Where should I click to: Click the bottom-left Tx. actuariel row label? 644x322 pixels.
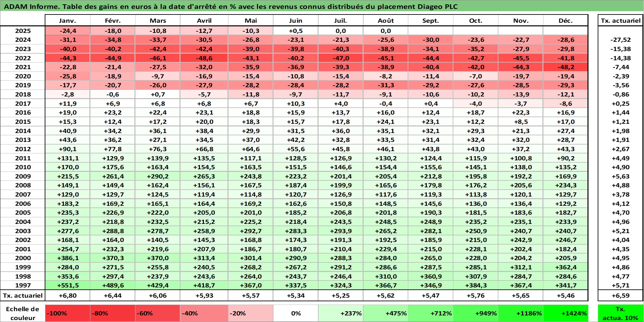pos(23,295)
